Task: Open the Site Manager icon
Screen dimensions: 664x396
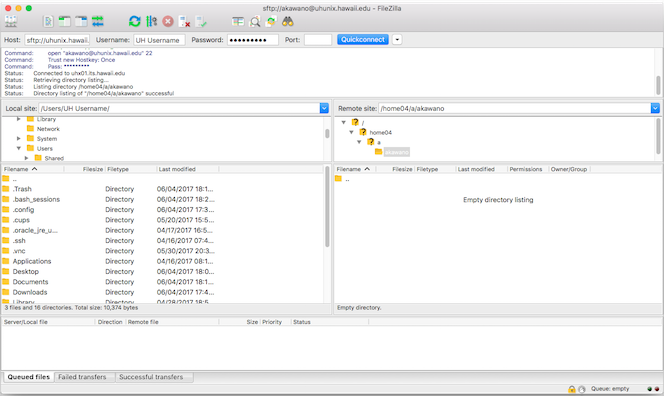Action: click(11, 21)
